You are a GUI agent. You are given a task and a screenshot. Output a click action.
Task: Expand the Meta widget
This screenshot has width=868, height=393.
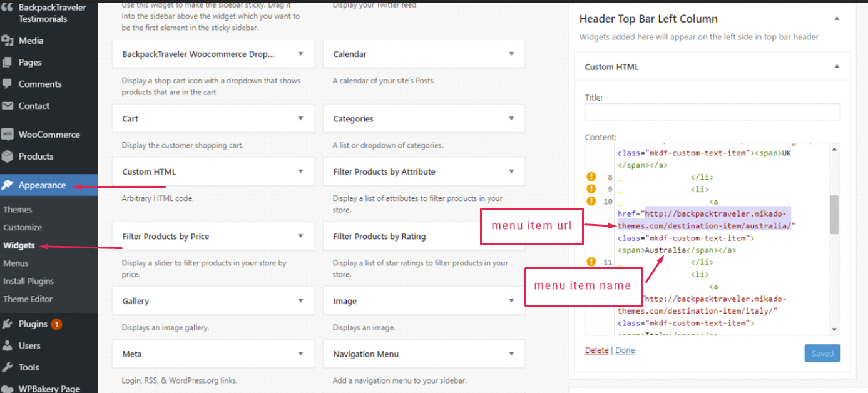(301, 354)
